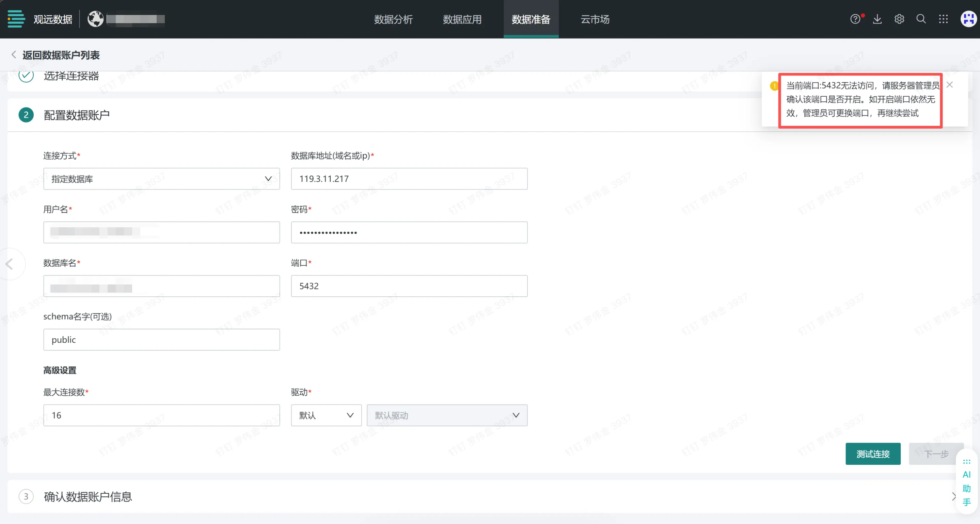Close the port 5432 warning notification
Image resolution: width=980 pixels, height=524 pixels.
[950, 85]
